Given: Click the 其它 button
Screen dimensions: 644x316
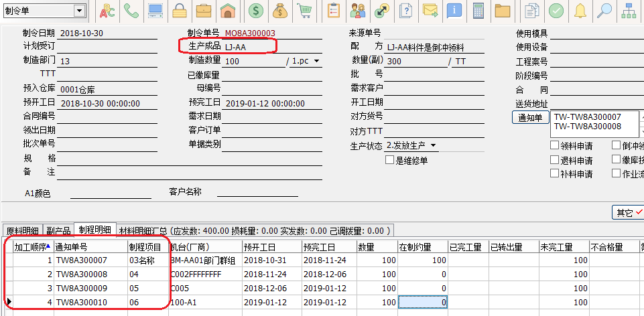Looking at the screenshot, I should pyautogui.click(x=628, y=212).
